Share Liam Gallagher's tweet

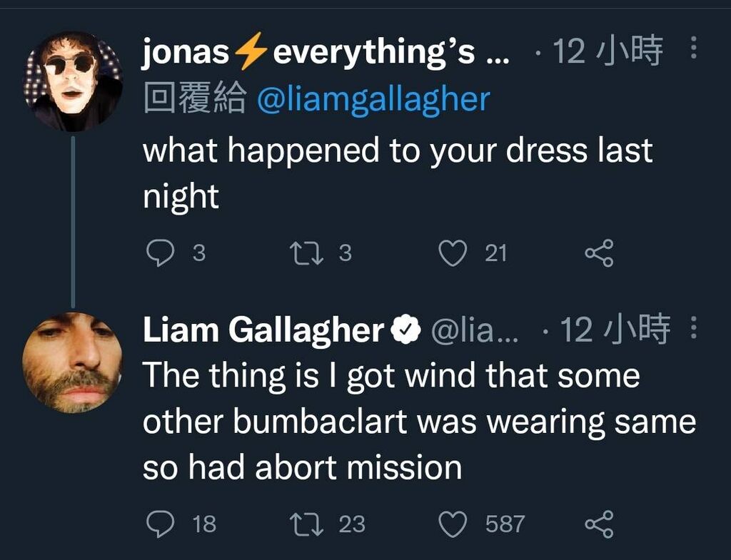point(600,524)
